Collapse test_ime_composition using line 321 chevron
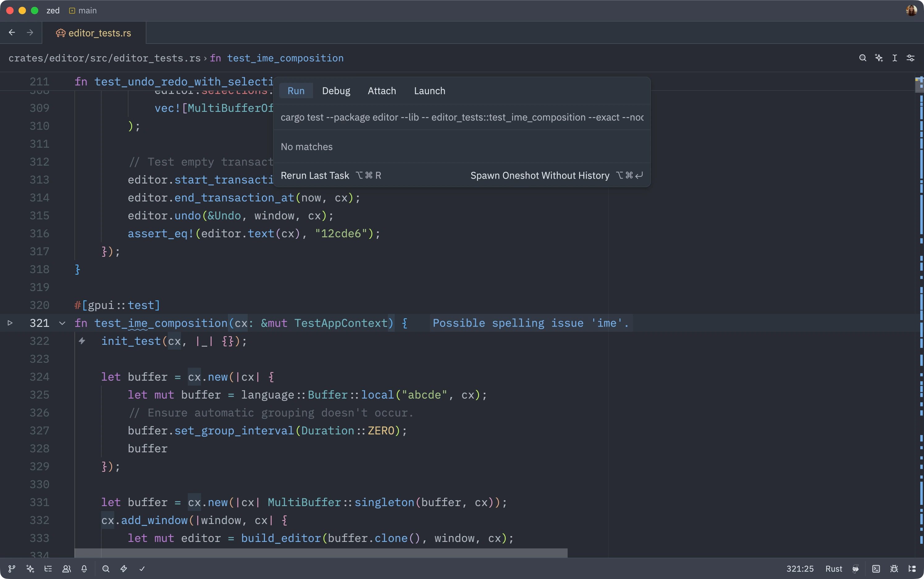Image resolution: width=924 pixels, height=579 pixels. [x=62, y=323]
